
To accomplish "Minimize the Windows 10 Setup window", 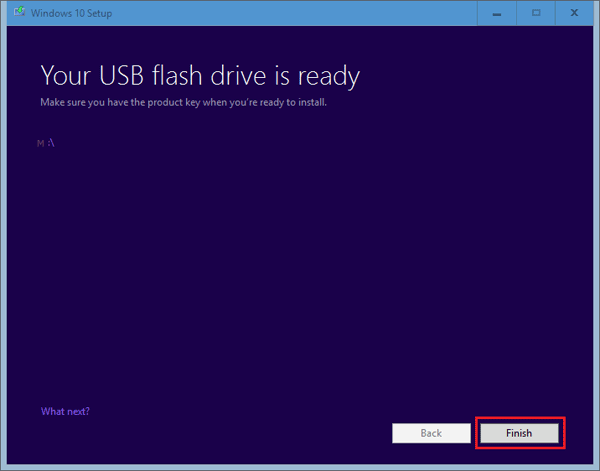I will point(497,13).
